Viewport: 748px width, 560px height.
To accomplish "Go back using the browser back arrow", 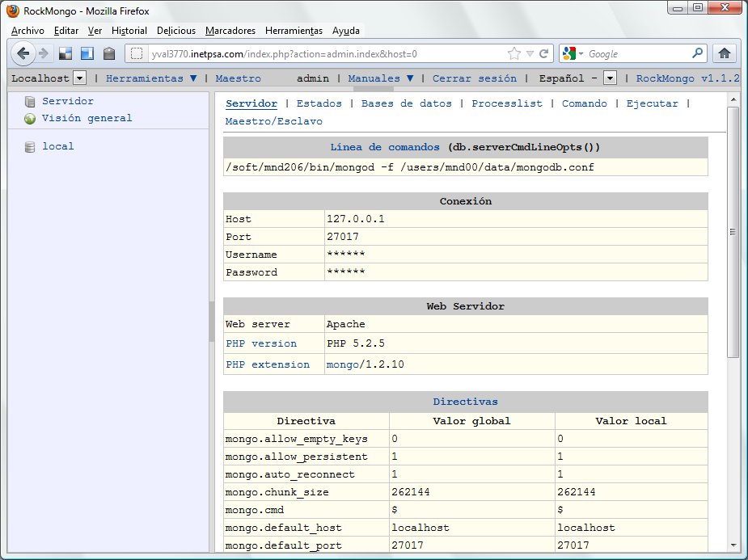I will (x=23, y=53).
